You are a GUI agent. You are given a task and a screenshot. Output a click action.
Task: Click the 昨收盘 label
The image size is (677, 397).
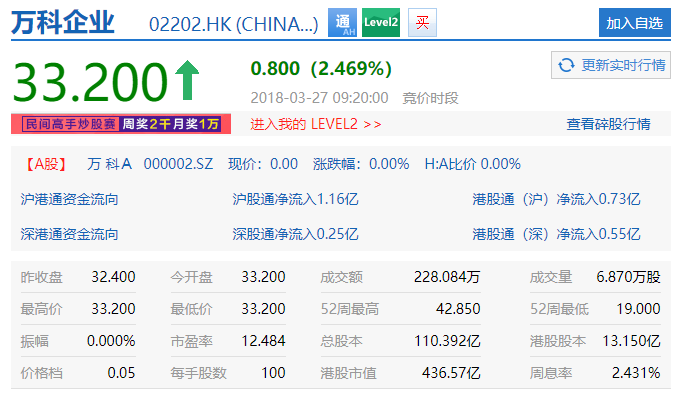[41, 277]
